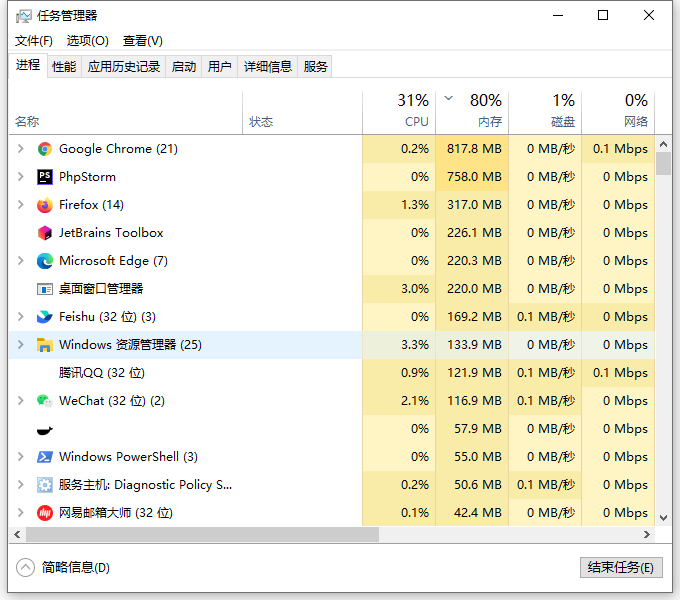Image resolution: width=680 pixels, height=600 pixels.
Task: Expand the Google Chrome process group
Action: click(x=21, y=149)
